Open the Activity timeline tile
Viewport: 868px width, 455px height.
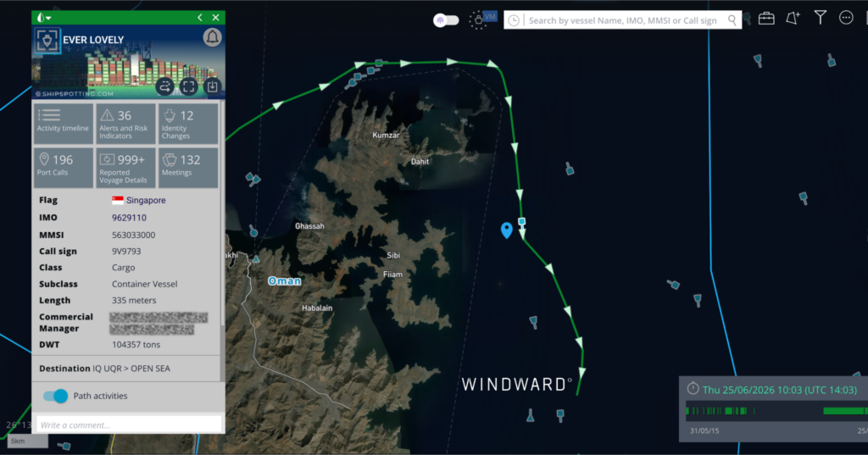63,123
